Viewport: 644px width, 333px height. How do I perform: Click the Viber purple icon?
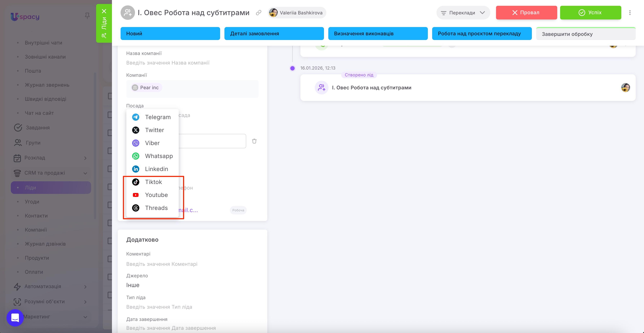pyautogui.click(x=136, y=143)
